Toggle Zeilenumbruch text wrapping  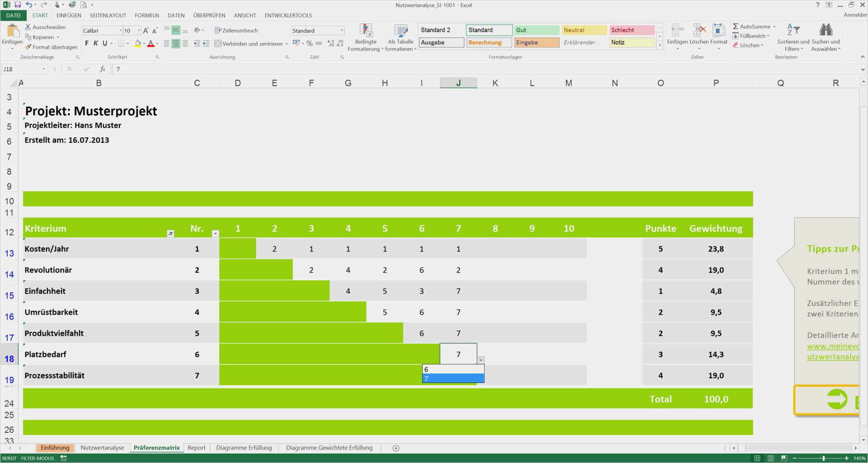tap(236, 30)
